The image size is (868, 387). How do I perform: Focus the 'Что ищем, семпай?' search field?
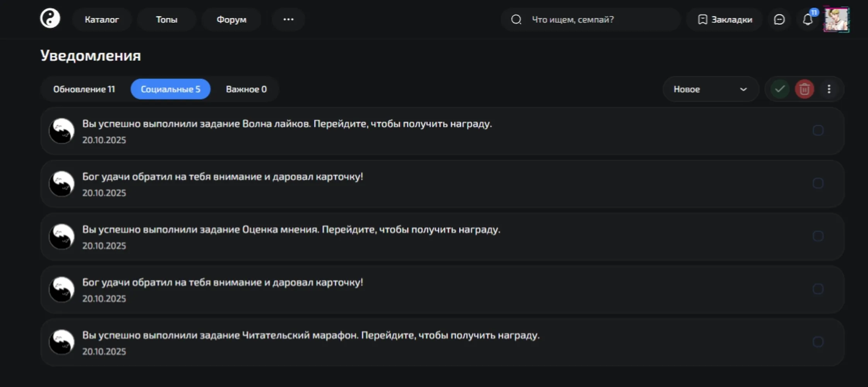pos(591,19)
